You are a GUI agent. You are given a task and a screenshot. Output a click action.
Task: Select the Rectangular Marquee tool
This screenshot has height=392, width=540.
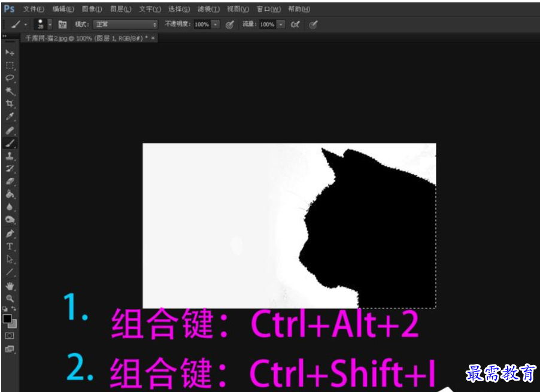(x=10, y=65)
